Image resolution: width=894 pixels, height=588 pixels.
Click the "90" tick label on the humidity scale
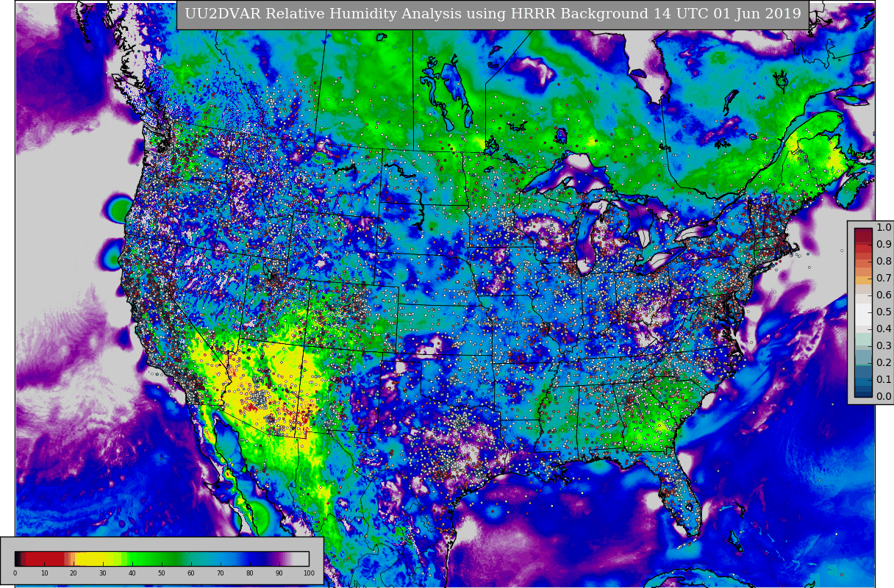(x=279, y=573)
